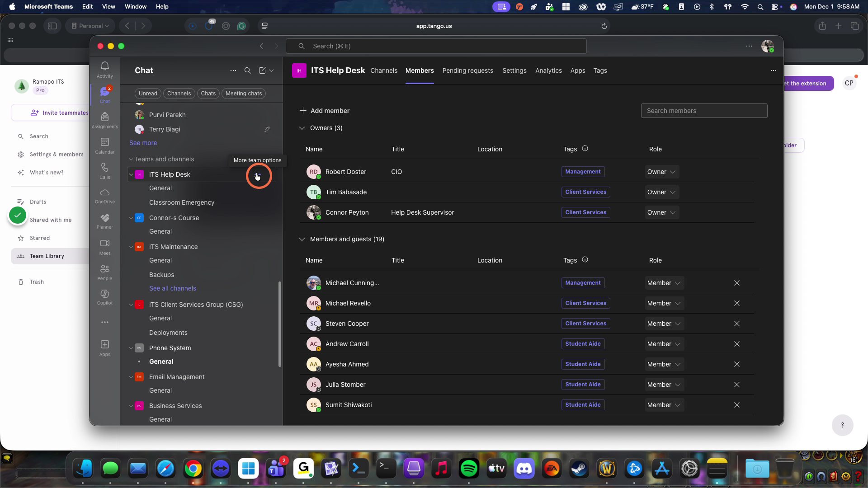Viewport: 868px width, 488px height.
Task: Click the Search members input field
Action: [704, 111]
